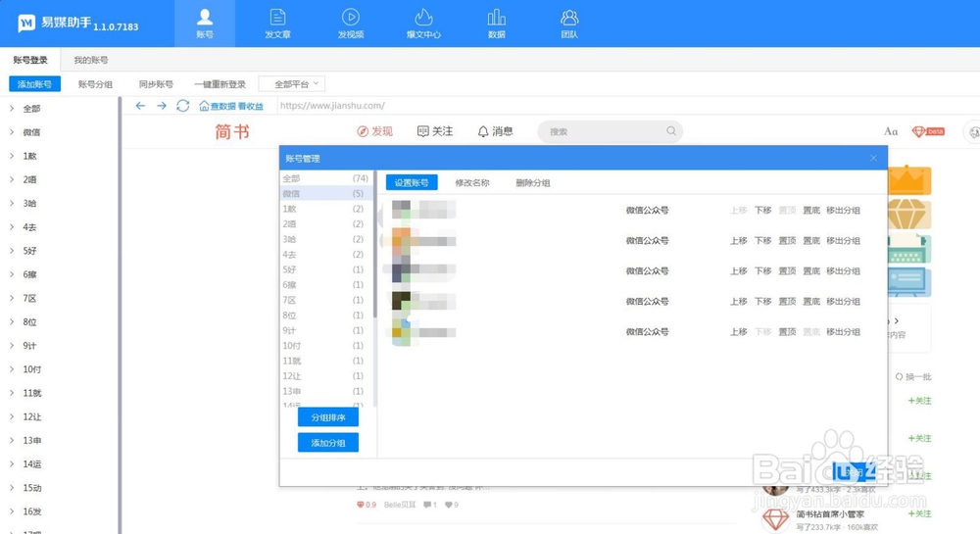Go back with the browser back arrow

(x=140, y=106)
